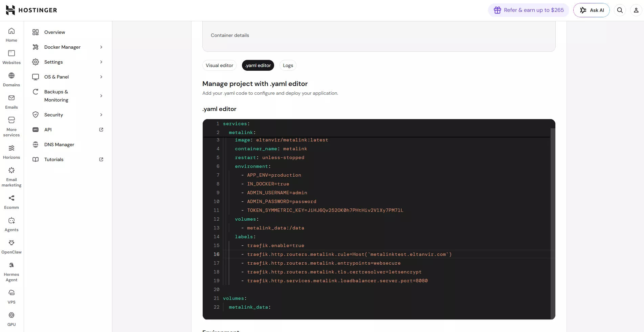Click line 16 traefik Host rule
The image size is (644, 332).
tap(349, 254)
